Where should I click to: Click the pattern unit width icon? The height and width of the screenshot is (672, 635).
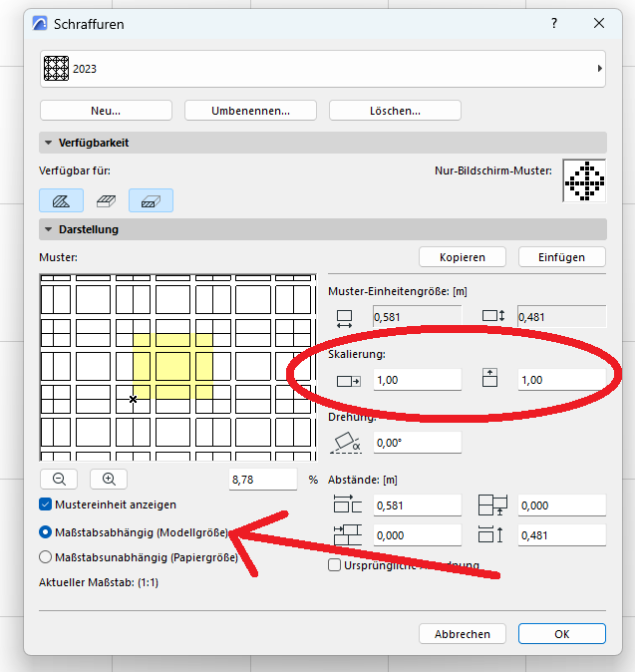(x=344, y=319)
